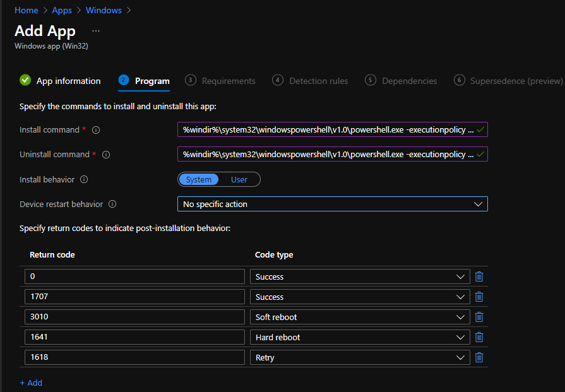Open the ellipsis menu next to Add App

click(95, 30)
